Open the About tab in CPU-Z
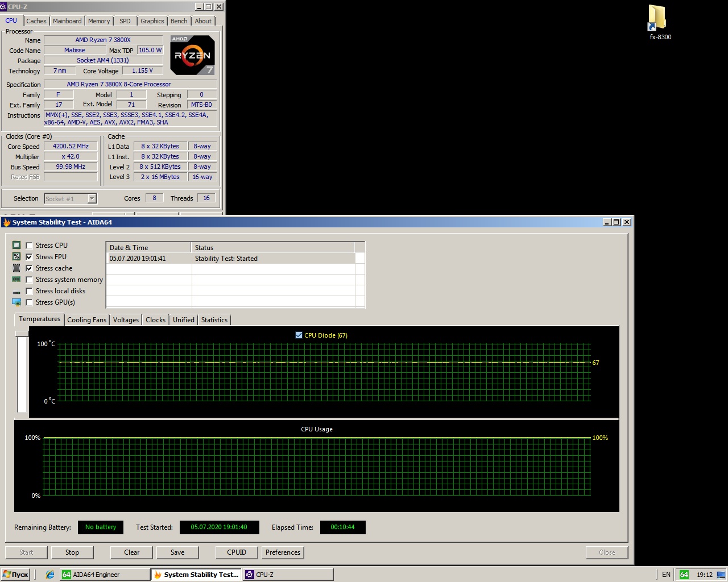This screenshot has width=728, height=582. (203, 21)
